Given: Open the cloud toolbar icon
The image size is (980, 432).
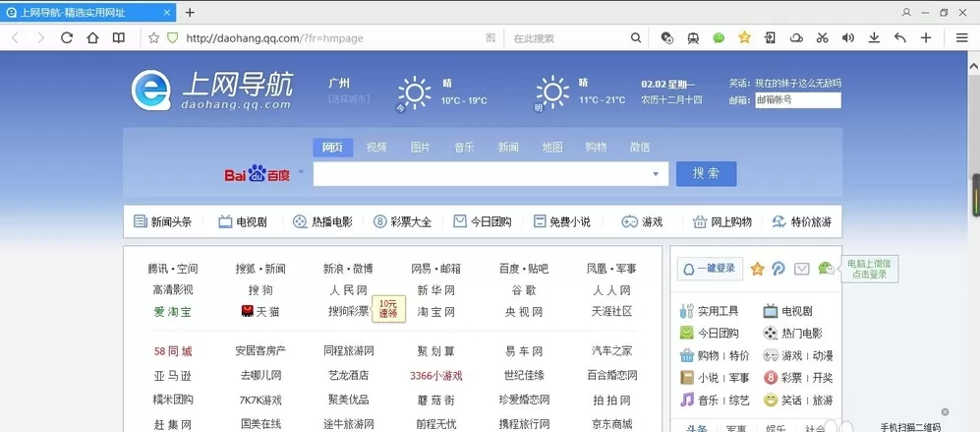Looking at the screenshot, I should click(x=796, y=38).
